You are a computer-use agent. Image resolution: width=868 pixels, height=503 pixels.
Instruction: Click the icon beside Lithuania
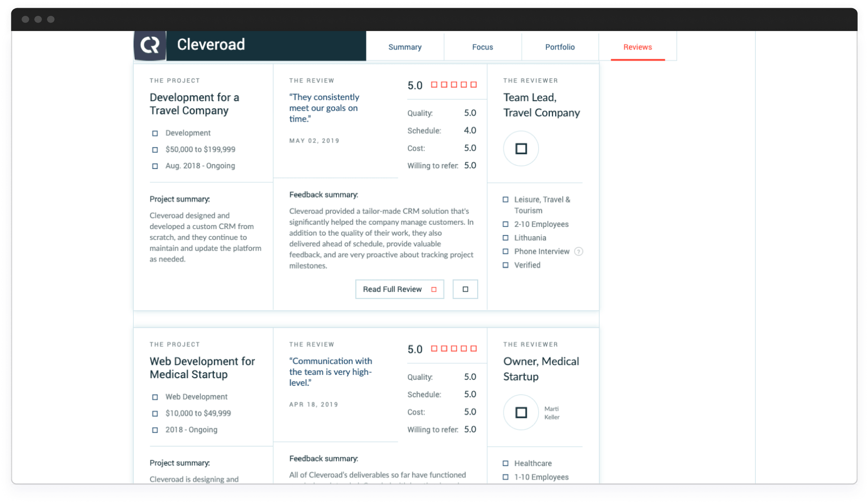505,238
